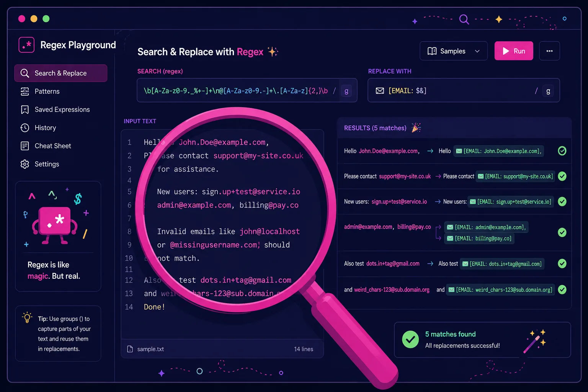Open the History page

pos(45,128)
